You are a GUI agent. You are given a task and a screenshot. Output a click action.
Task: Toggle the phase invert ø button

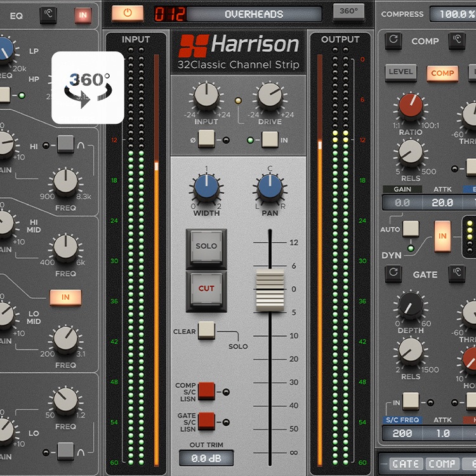click(206, 139)
